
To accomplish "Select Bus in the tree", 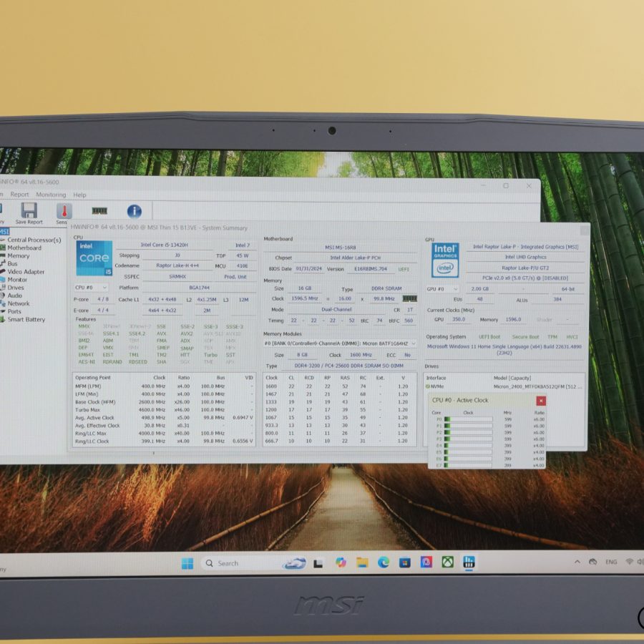I will coord(12,263).
